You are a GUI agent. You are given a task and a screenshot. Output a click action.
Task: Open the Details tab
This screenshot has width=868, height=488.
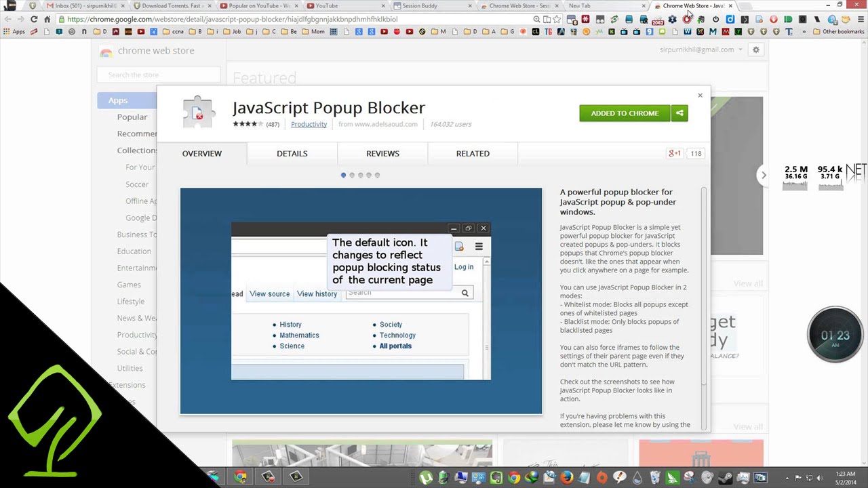pos(292,153)
